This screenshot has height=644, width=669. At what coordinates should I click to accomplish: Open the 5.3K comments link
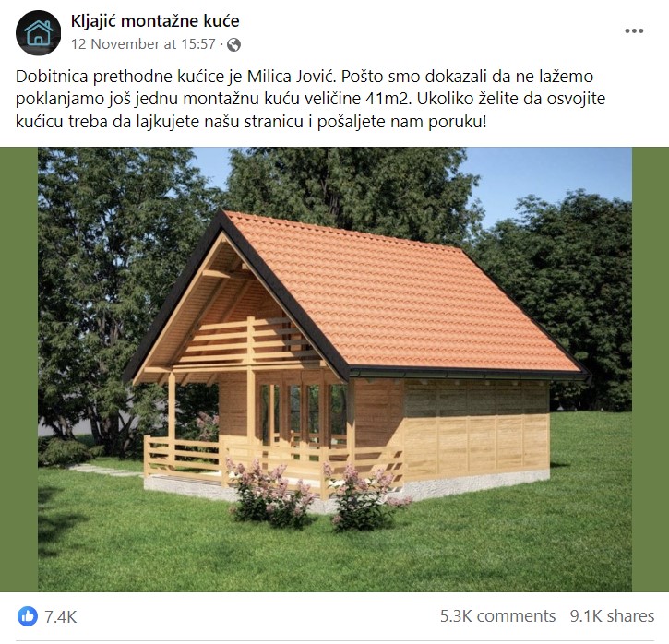[498, 616]
